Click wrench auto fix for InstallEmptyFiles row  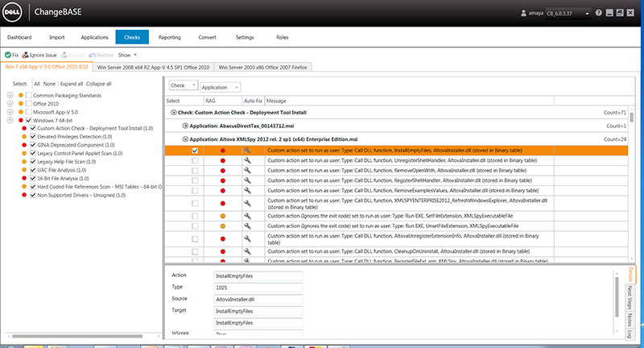(248, 151)
